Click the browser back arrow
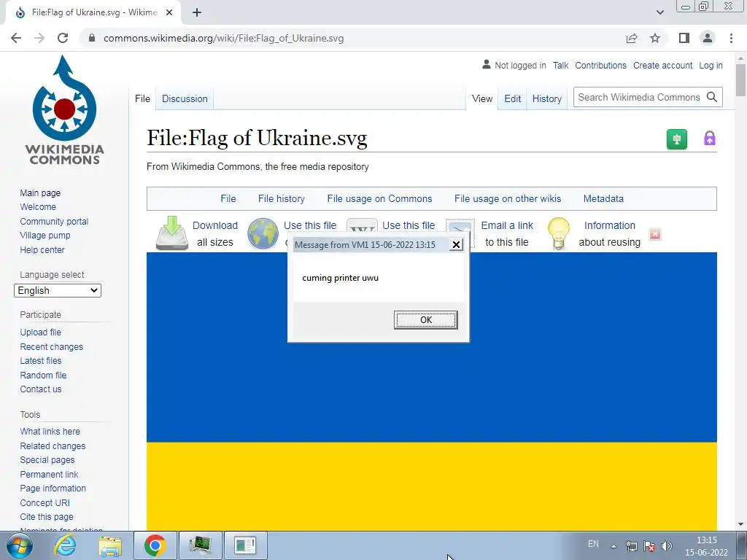 click(x=16, y=38)
